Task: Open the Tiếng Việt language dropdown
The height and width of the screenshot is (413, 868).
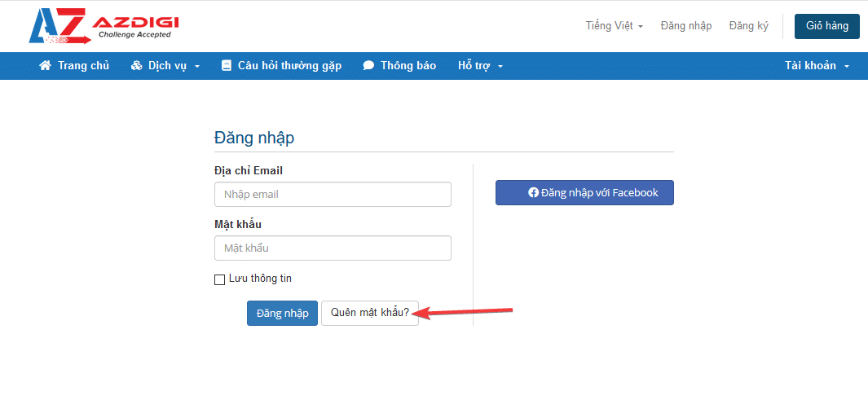Action: [x=614, y=26]
